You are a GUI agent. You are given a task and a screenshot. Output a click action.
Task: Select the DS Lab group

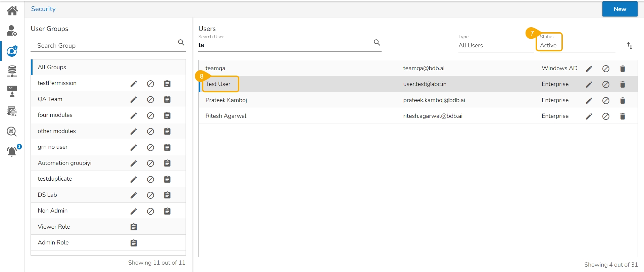click(x=47, y=195)
